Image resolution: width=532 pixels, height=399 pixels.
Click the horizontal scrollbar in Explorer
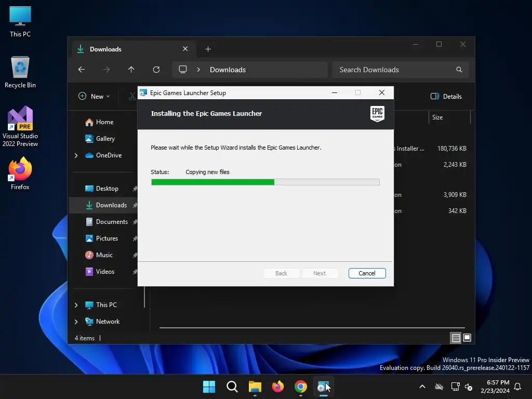(x=312, y=328)
